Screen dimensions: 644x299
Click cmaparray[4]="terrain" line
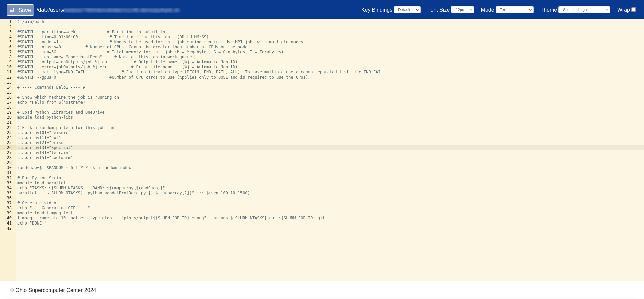44,153
